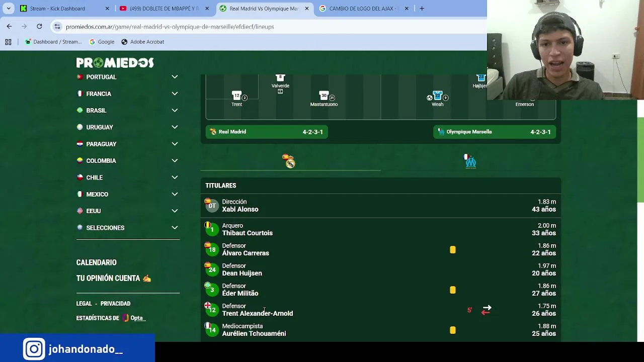The width and height of the screenshot is (644, 362).
Task: Open the Adobe Acrobat bookmark
Action: click(142, 42)
